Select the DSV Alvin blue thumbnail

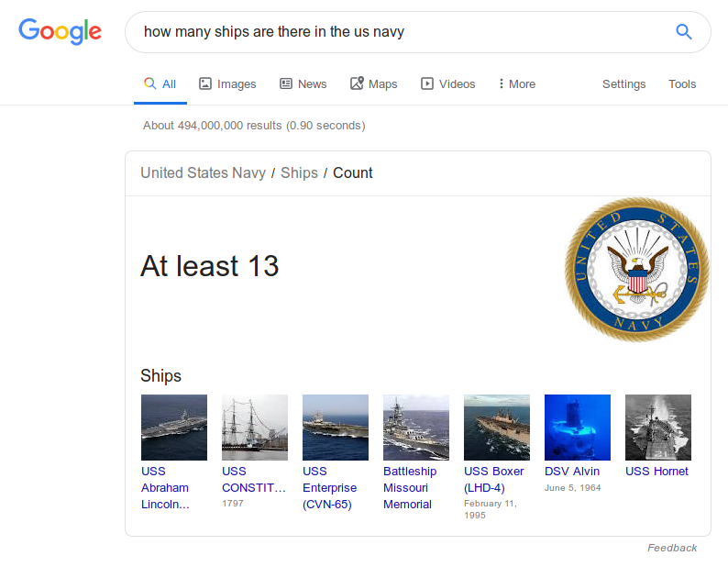coord(578,428)
